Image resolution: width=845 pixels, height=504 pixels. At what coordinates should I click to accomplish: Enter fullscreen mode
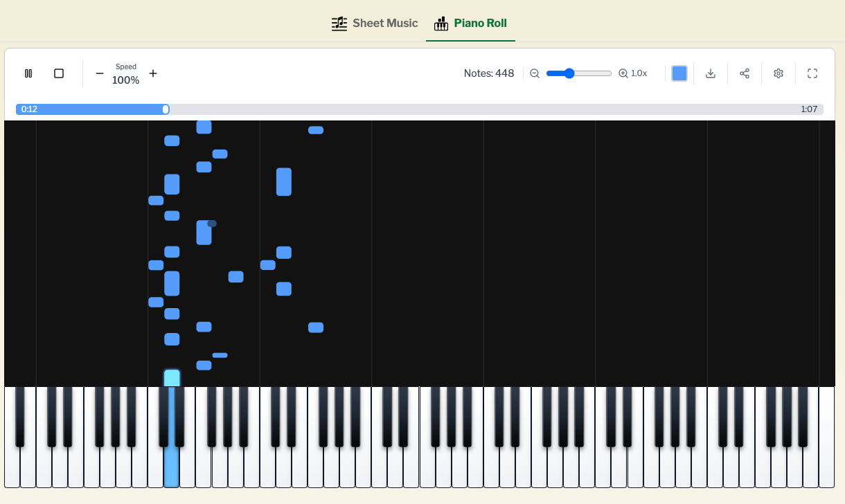[x=812, y=73]
